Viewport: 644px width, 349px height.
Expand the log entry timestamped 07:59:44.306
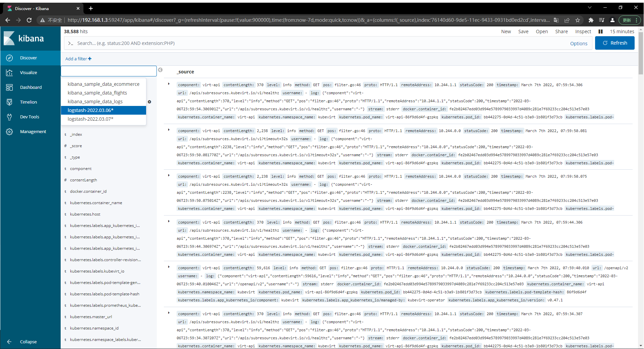(x=169, y=221)
